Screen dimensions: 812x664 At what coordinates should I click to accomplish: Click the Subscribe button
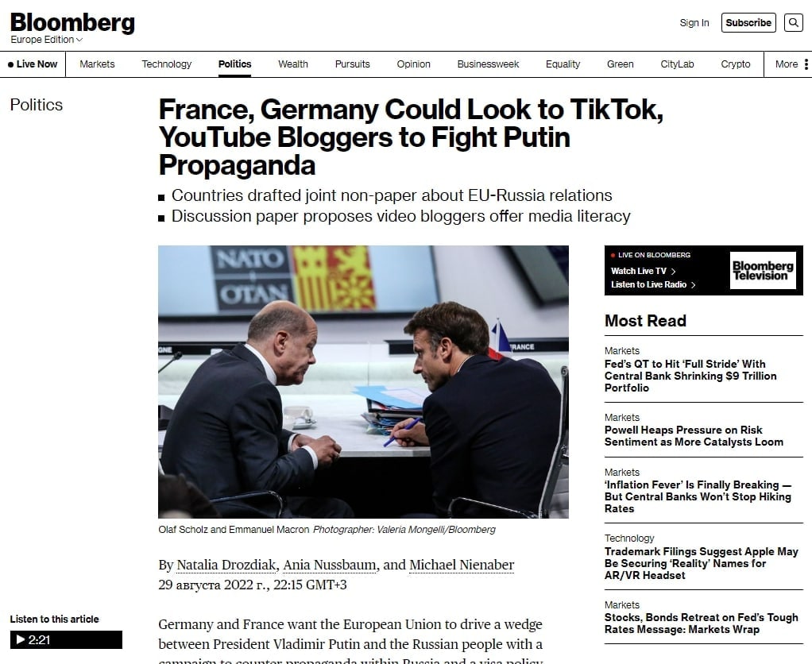point(748,23)
